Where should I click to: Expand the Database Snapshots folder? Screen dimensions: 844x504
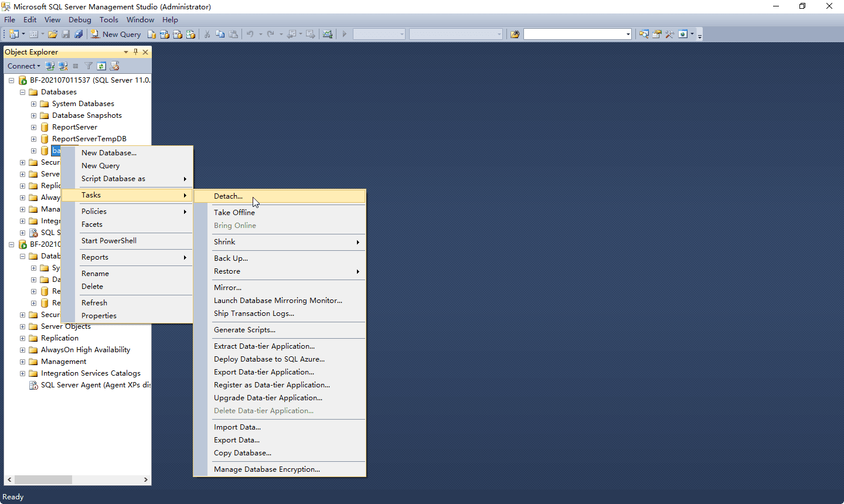pyautogui.click(x=33, y=115)
